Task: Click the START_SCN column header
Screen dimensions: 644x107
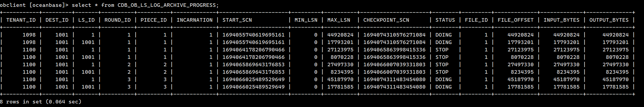Action: (237, 20)
